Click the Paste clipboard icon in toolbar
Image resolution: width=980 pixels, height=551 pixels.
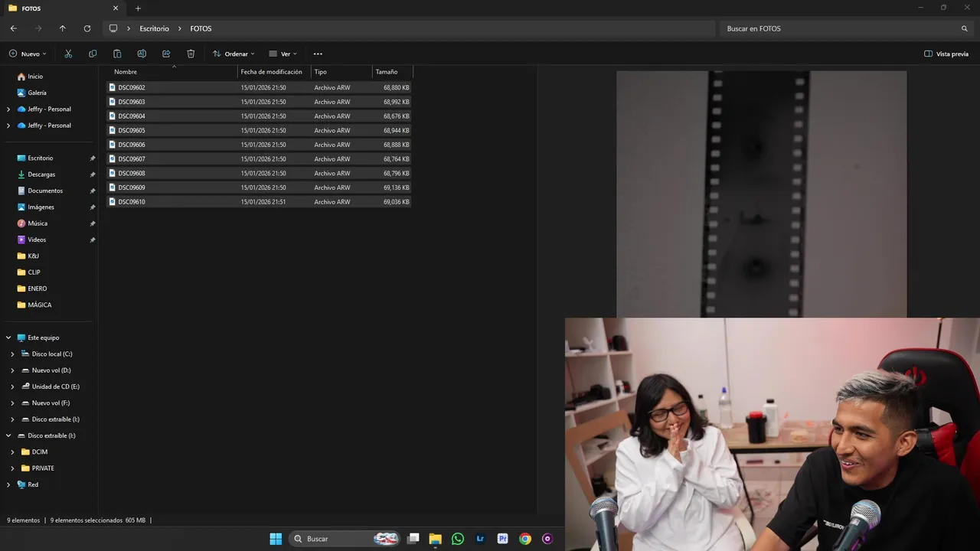point(117,54)
